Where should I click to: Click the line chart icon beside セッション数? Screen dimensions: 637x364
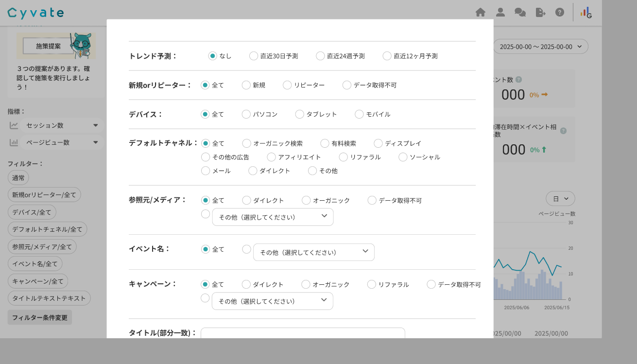tap(14, 125)
